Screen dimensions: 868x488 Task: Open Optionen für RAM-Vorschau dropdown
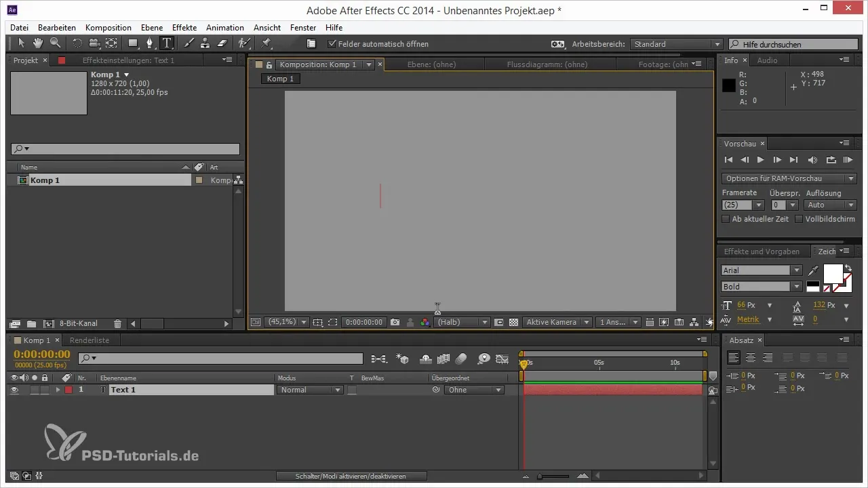point(789,178)
